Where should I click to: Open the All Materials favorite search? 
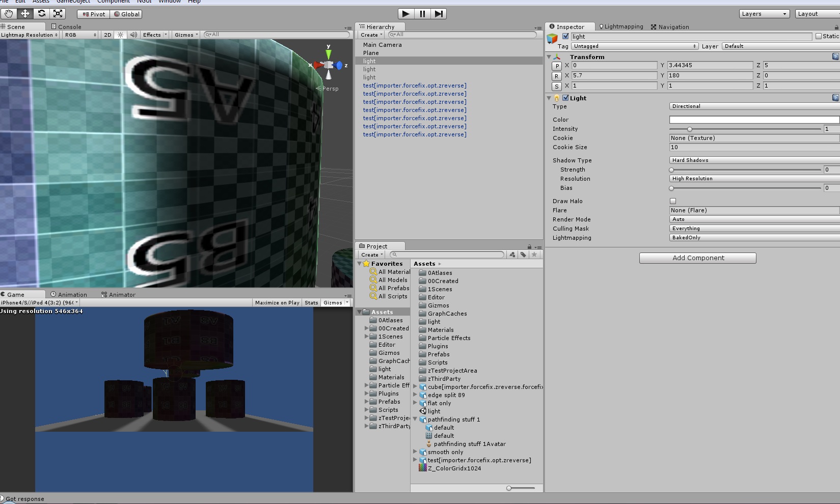[x=390, y=272]
